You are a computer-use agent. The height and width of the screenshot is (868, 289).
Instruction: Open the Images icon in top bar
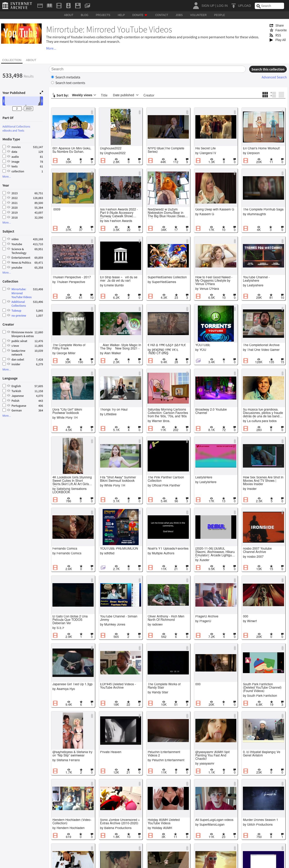click(x=87, y=5)
